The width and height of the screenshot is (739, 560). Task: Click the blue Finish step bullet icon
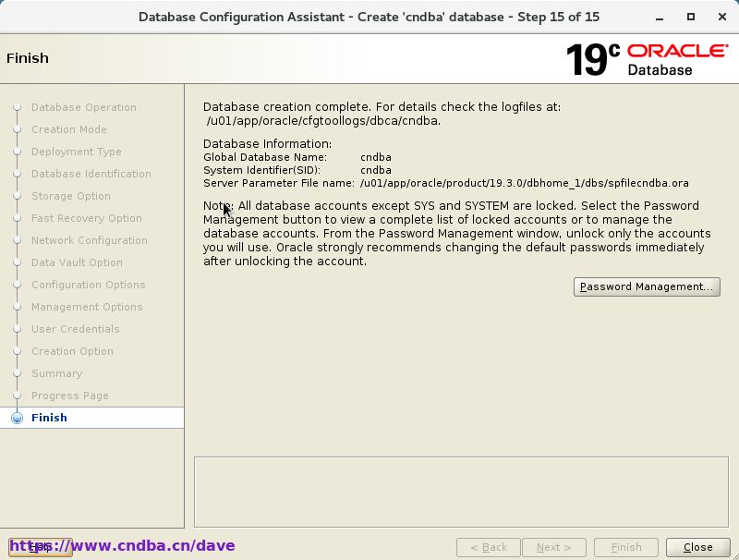17,418
